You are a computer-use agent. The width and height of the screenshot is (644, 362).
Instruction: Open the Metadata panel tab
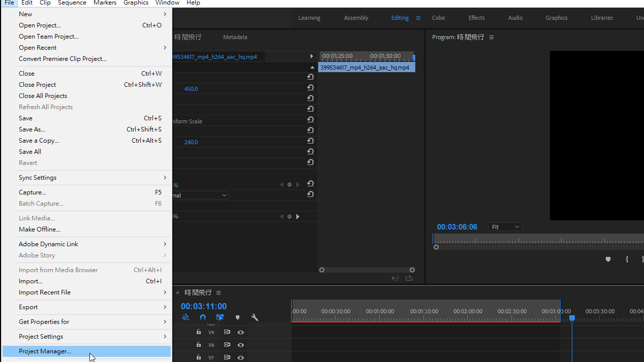[235, 37]
